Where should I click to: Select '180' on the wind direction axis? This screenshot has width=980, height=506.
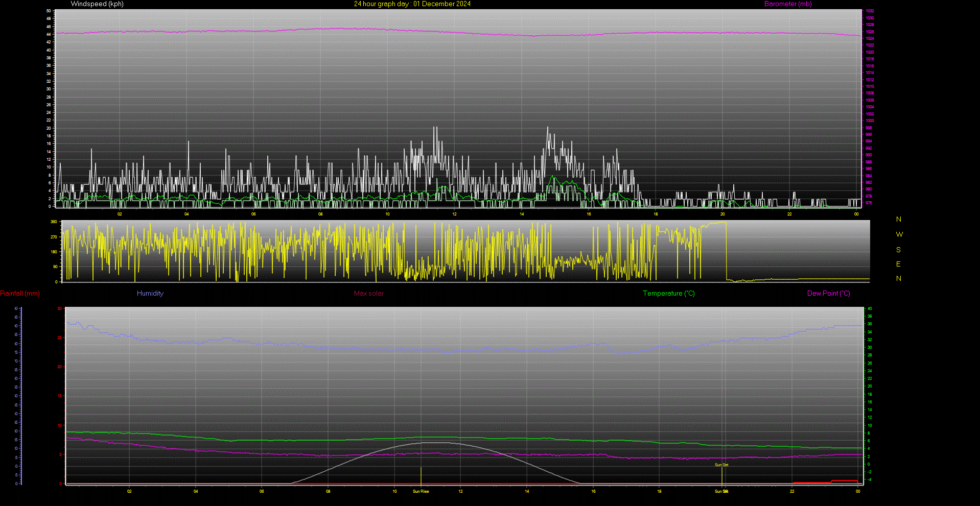point(54,252)
